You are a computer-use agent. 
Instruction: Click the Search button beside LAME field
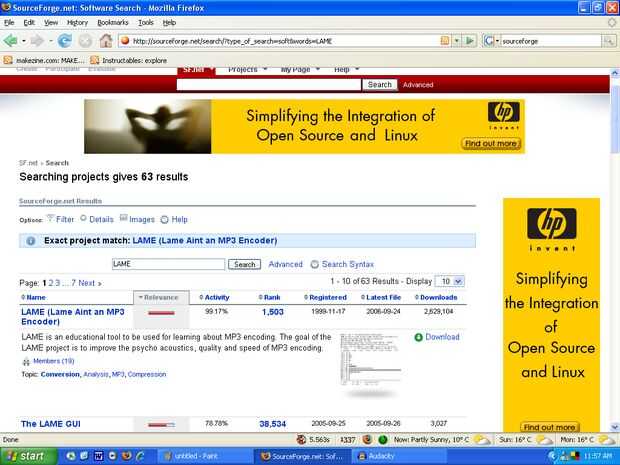point(244,264)
